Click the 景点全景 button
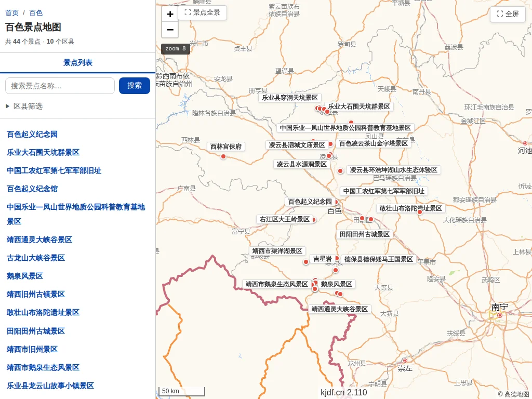Screen dimensions: 532x399 [x=202, y=12]
